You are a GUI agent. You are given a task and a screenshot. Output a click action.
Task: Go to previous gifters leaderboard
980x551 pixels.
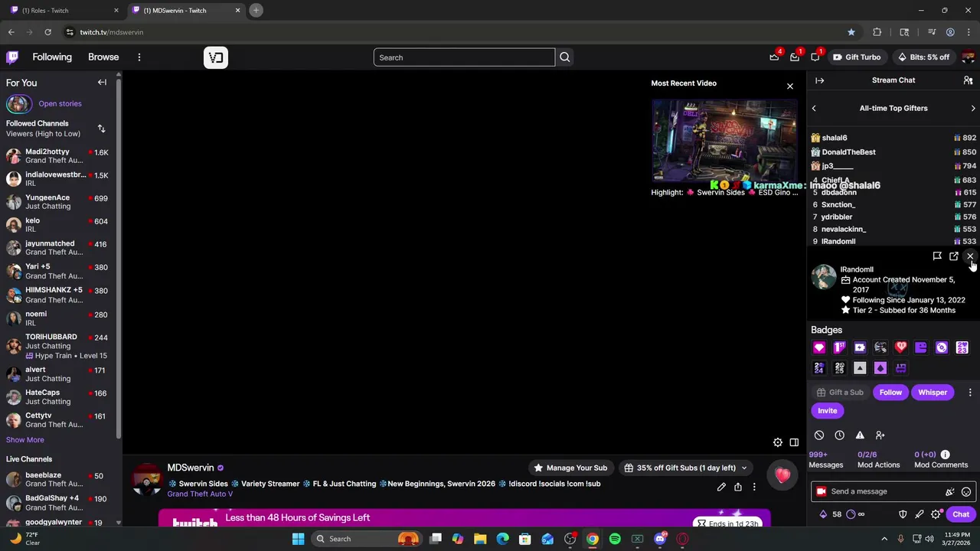pos(814,109)
